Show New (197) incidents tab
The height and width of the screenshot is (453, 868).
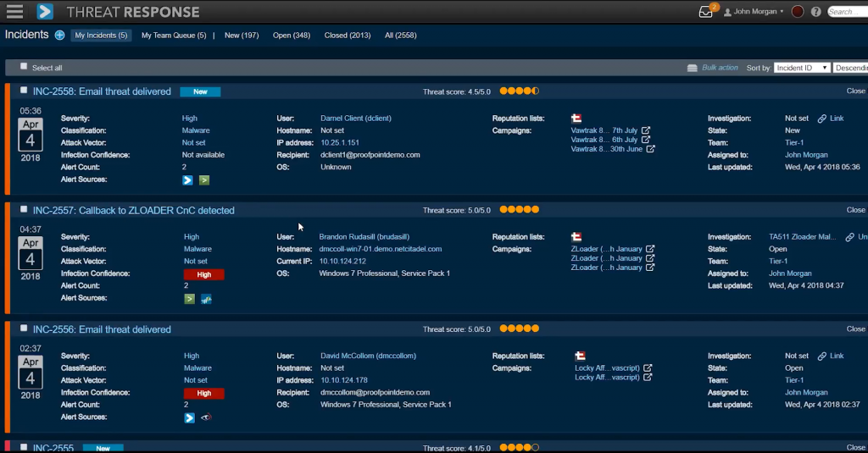(242, 36)
